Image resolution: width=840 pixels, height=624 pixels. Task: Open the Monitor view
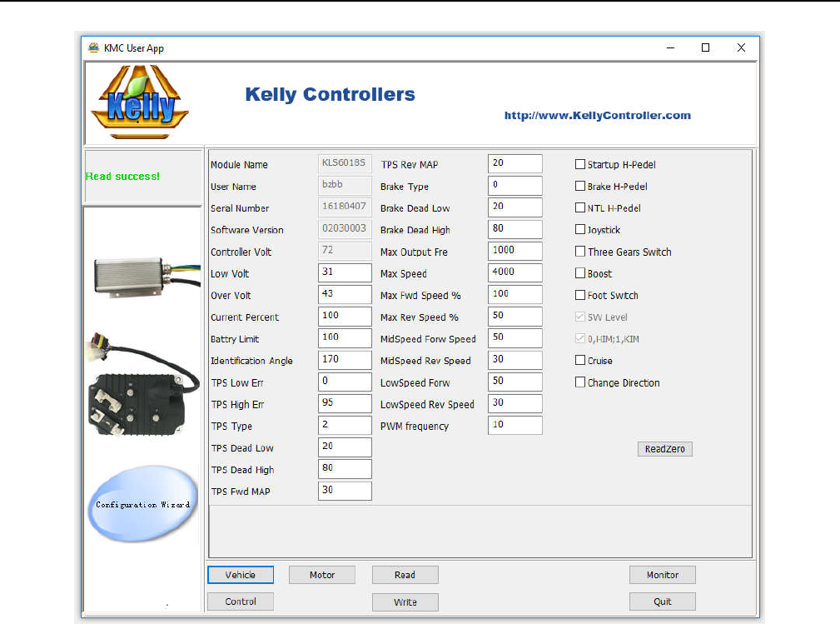tap(663, 575)
